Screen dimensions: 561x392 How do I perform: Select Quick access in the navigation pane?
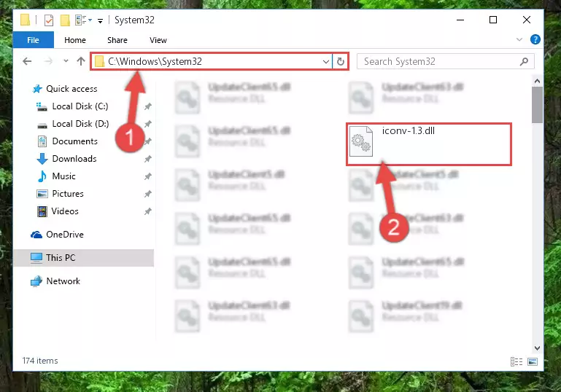pos(71,89)
